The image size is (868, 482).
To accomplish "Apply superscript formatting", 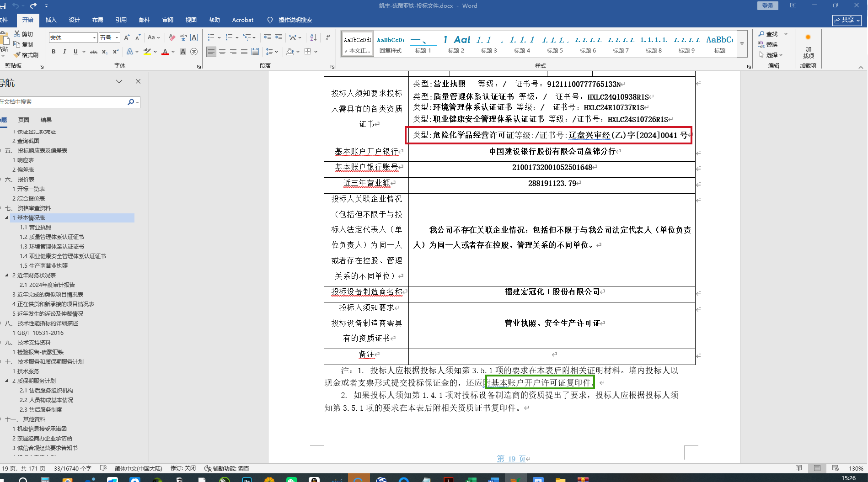I will pyautogui.click(x=116, y=52).
